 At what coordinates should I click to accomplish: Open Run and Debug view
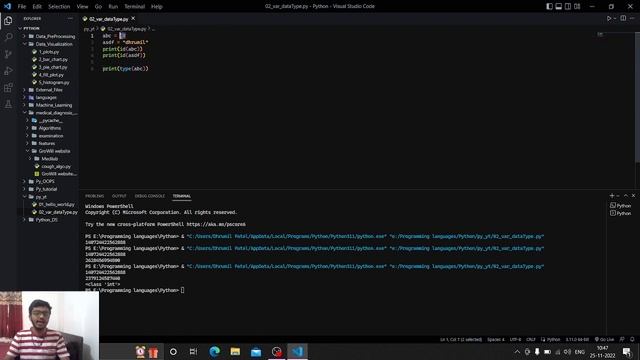pos(8,71)
